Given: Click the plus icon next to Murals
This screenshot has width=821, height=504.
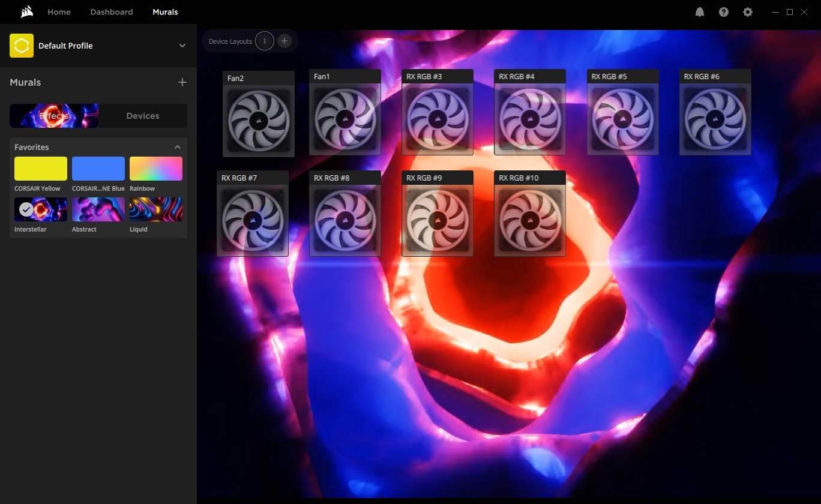Looking at the screenshot, I should pos(182,82).
